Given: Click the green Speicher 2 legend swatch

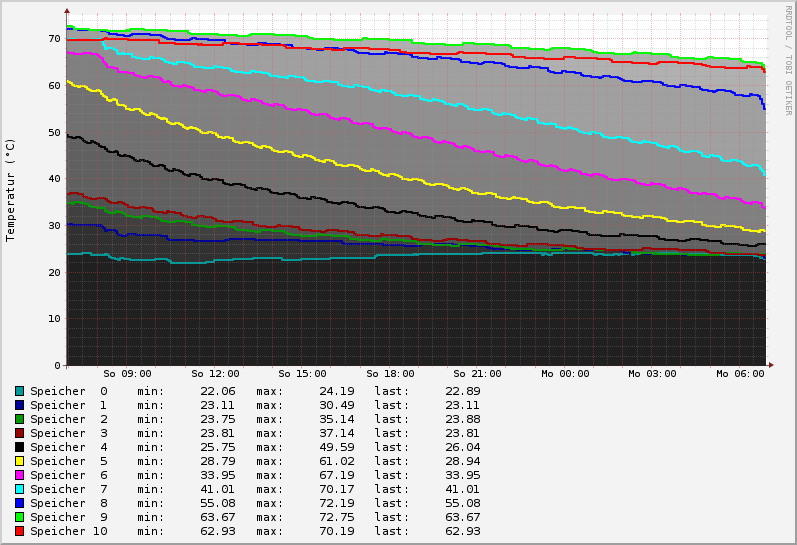Looking at the screenshot, I should [19, 419].
